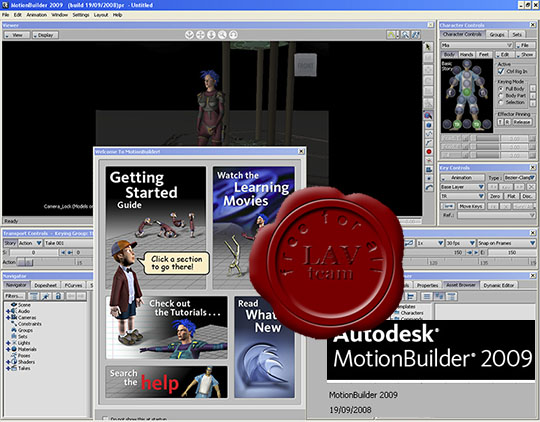This screenshot has width=540, height=422.
Task: Click the list view icon in Asset Browser toolbar
Action: 426,296
